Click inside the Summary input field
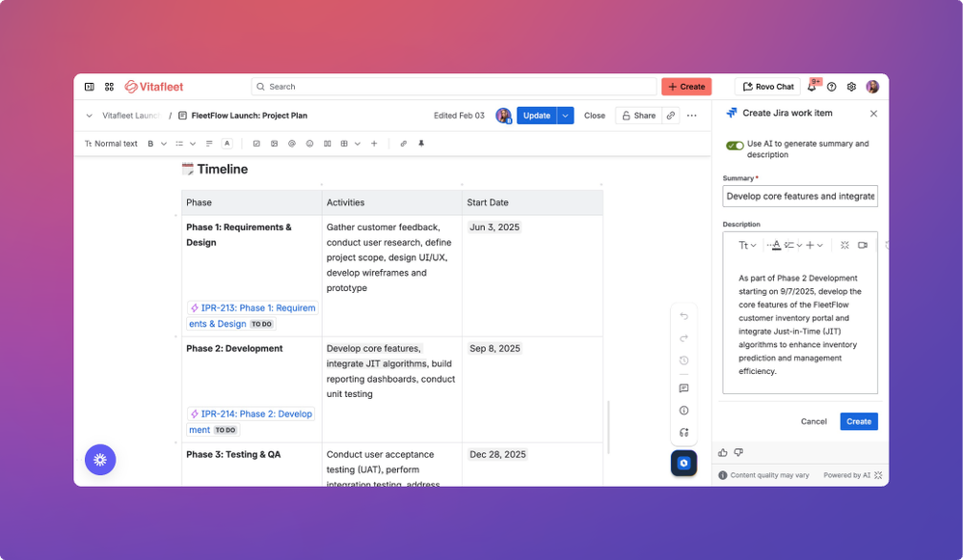 [799, 196]
